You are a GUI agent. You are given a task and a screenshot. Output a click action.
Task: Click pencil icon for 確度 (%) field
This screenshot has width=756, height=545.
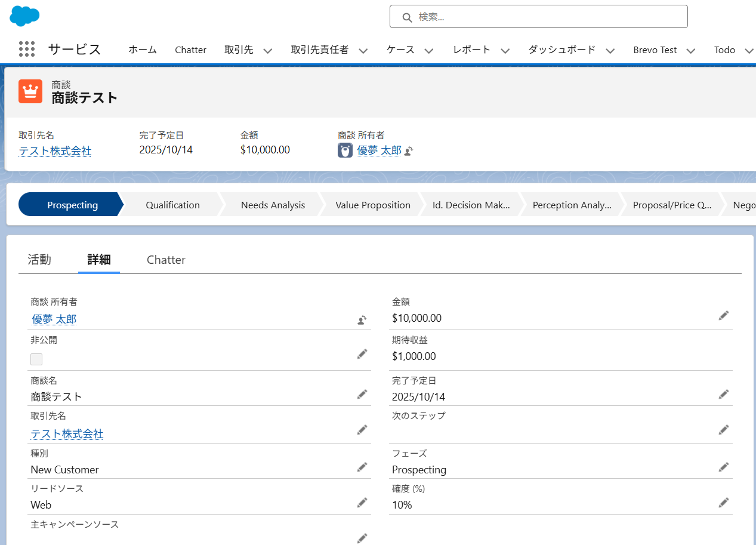(723, 503)
